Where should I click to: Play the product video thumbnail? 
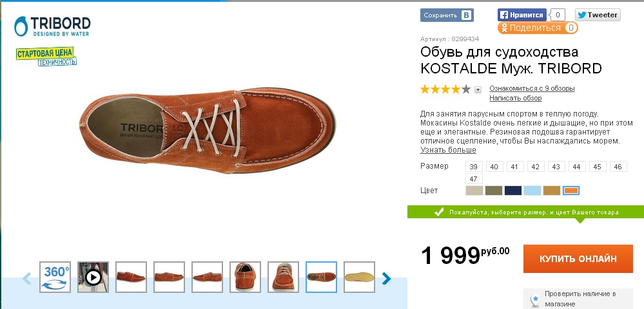point(93,277)
